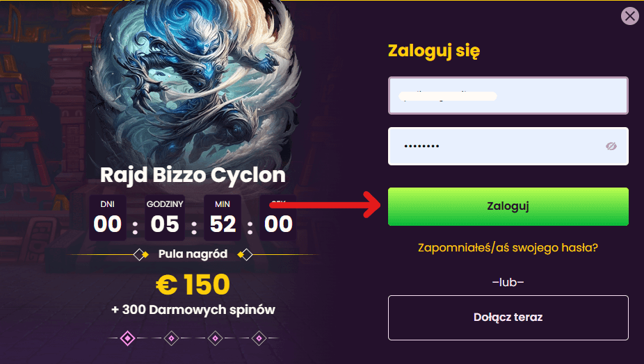Click the Rajd Bizzo Cyclon title
This screenshot has width=644, height=364.
pos(193,175)
